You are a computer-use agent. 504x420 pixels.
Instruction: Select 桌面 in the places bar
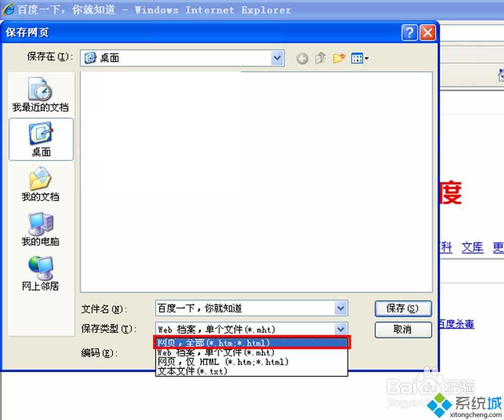[41, 139]
